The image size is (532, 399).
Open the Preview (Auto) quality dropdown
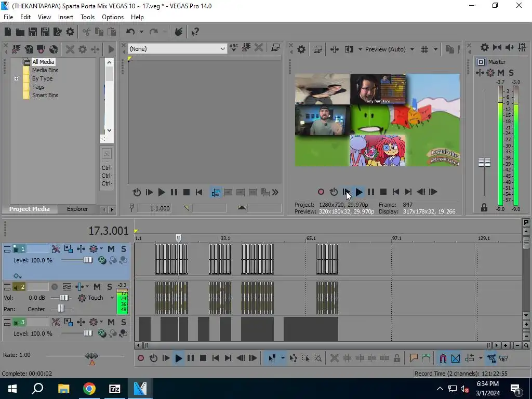coord(412,49)
